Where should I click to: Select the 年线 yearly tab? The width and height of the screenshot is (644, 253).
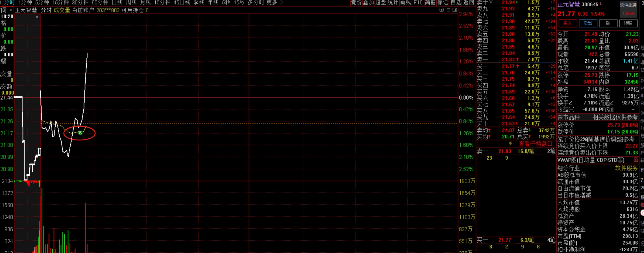click(x=213, y=3)
